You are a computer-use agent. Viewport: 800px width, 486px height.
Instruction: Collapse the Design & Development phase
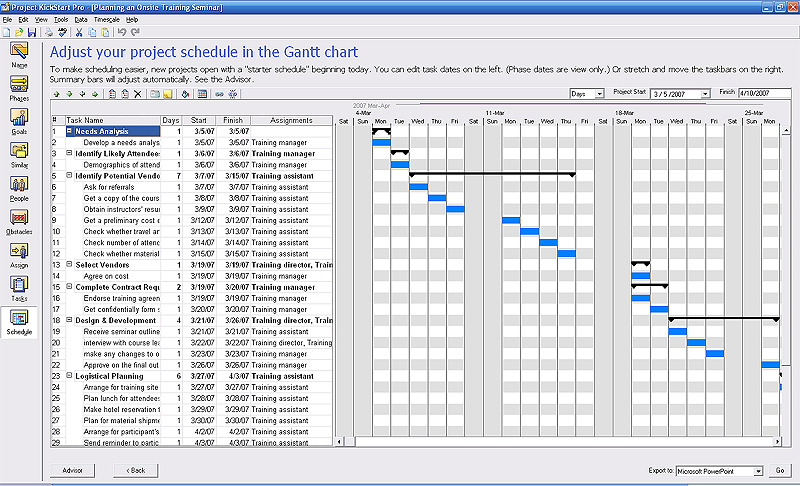(x=70, y=320)
